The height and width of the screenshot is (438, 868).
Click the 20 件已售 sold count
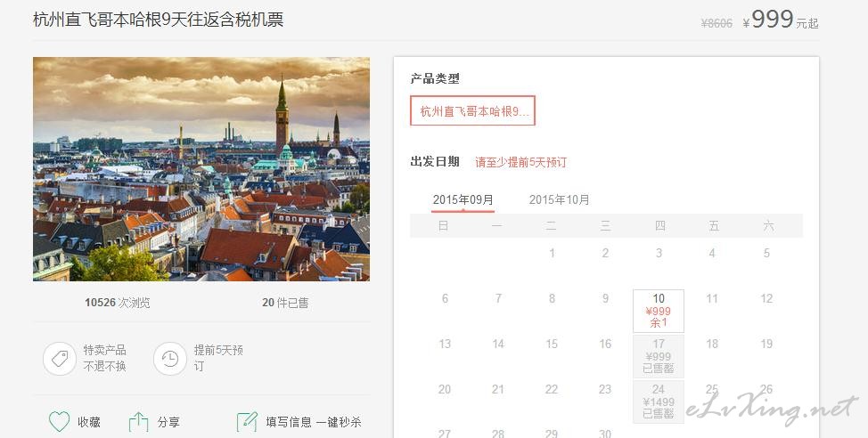point(286,303)
